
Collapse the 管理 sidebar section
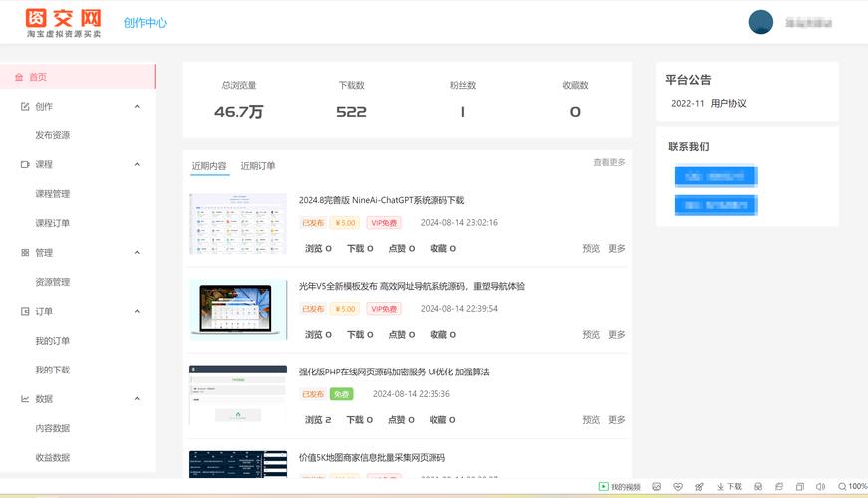(137, 253)
